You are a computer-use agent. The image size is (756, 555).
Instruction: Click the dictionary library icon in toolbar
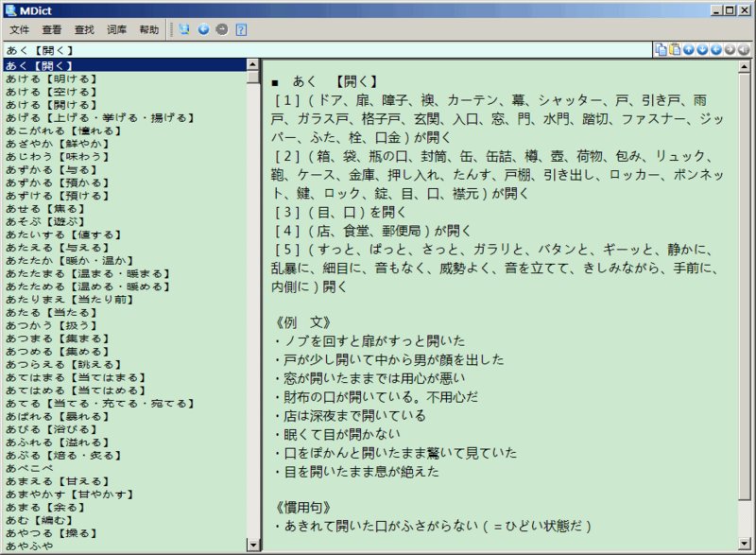(183, 29)
